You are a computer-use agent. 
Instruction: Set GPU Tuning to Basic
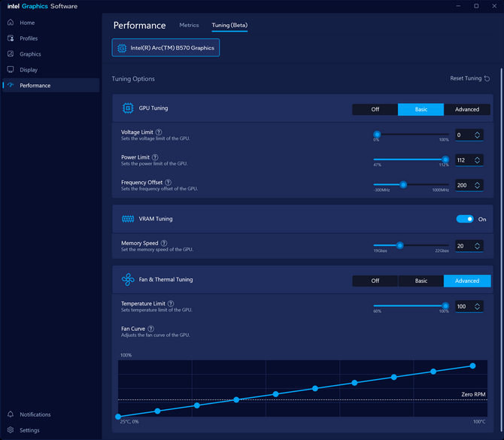(x=421, y=109)
